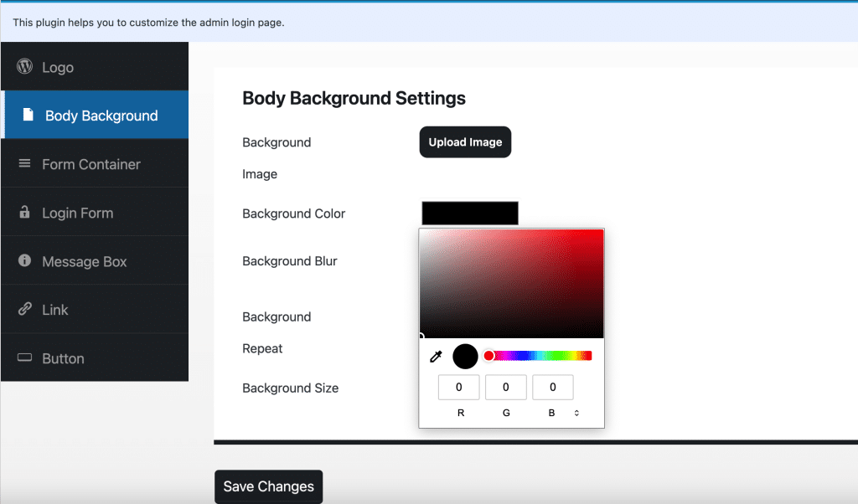Screen dimensions: 858x504
Task: Click the Message Box info icon
Action: (x=25, y=261)
